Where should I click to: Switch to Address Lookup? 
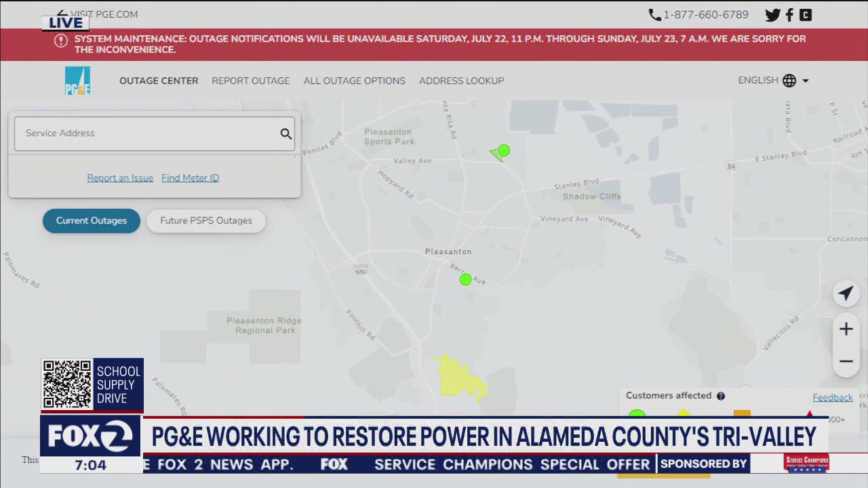[462, 80]
